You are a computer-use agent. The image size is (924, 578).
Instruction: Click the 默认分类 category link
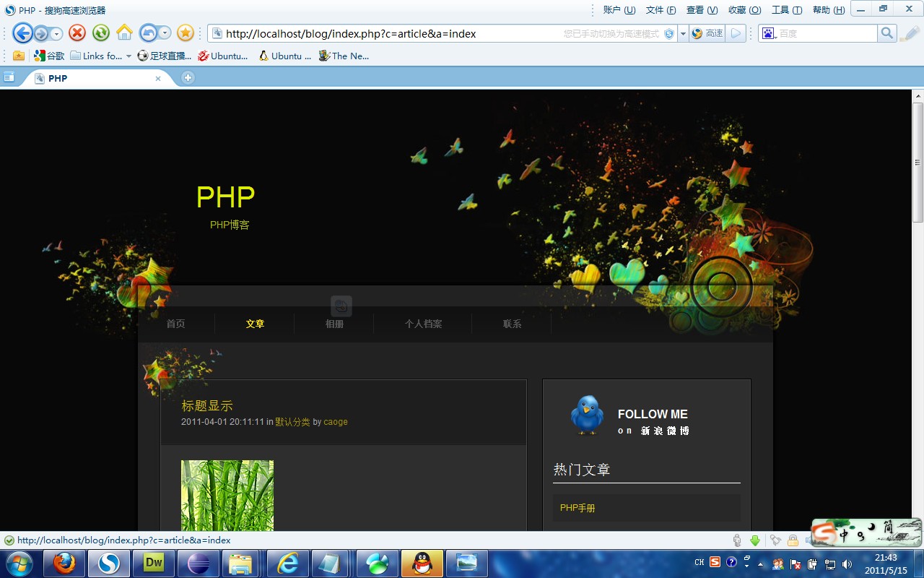pos(292,422)
